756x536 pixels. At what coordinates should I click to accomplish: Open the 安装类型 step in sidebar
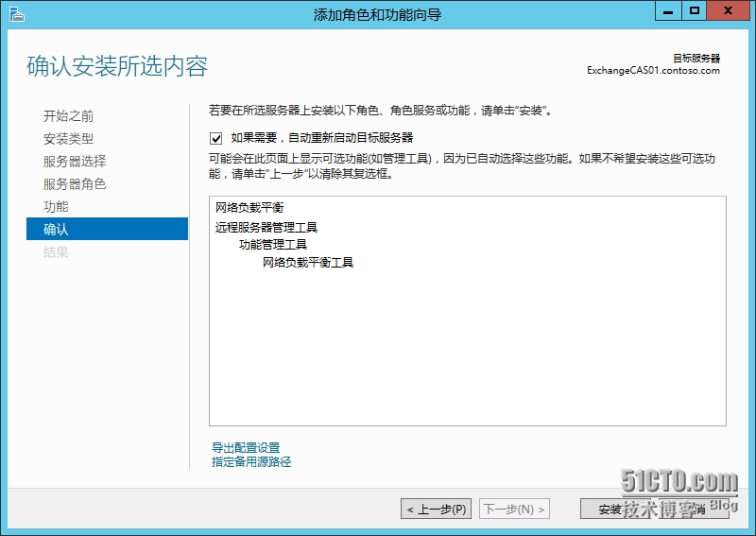coord(68,139)
